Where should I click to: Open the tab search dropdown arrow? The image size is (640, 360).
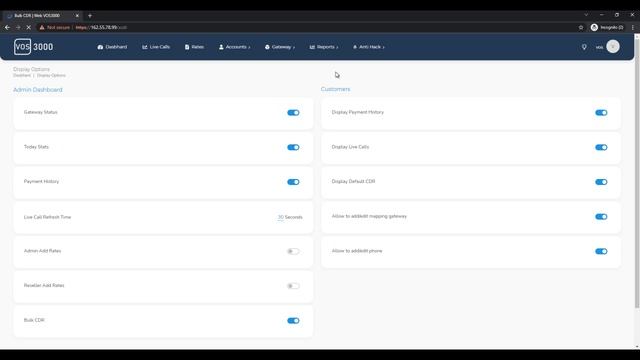pos(586,15)
